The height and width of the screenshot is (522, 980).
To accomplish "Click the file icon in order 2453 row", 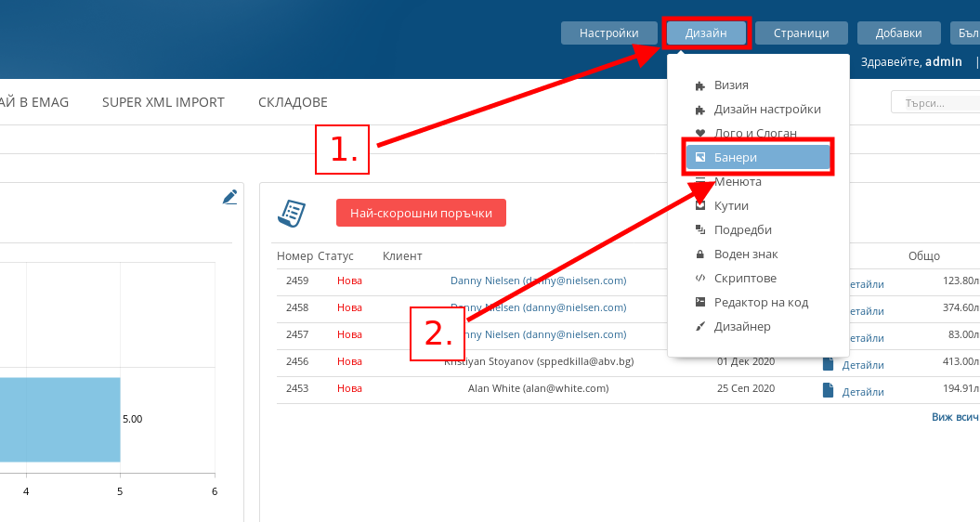I will [829, 391].
